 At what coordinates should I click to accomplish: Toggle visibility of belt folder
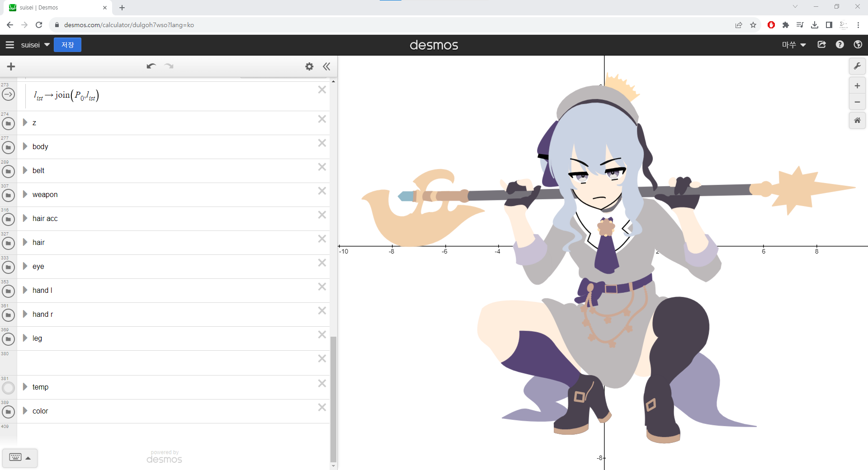(8, 171)
